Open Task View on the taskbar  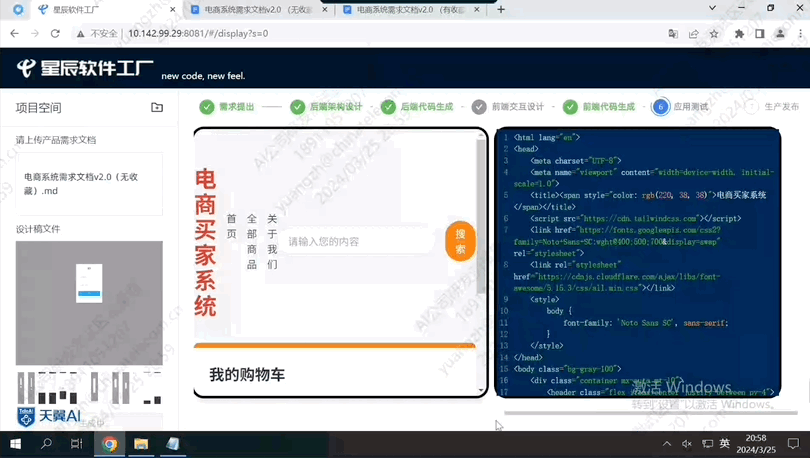(x=76, y=444)
